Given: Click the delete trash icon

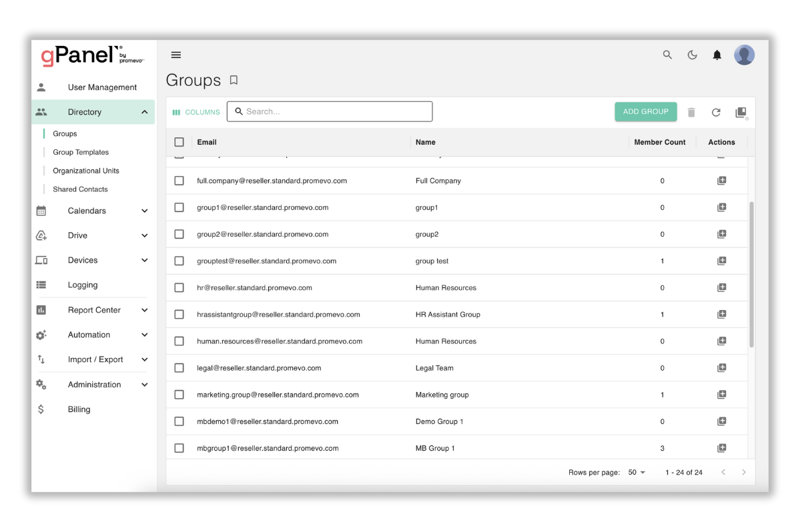Looking at the screenshot, I should tap(691, 112).
